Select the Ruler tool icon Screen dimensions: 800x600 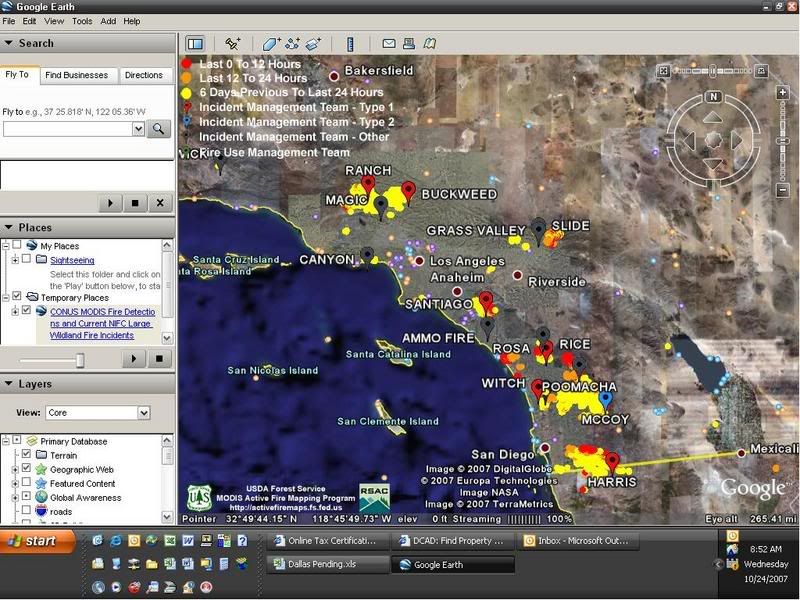(x=350, y=44)
